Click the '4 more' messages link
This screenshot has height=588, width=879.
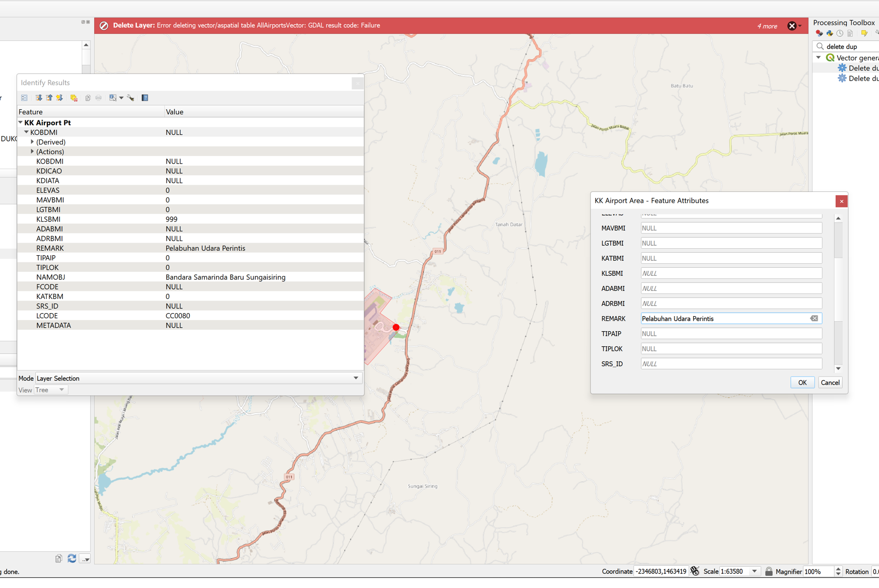coord(767,26)
